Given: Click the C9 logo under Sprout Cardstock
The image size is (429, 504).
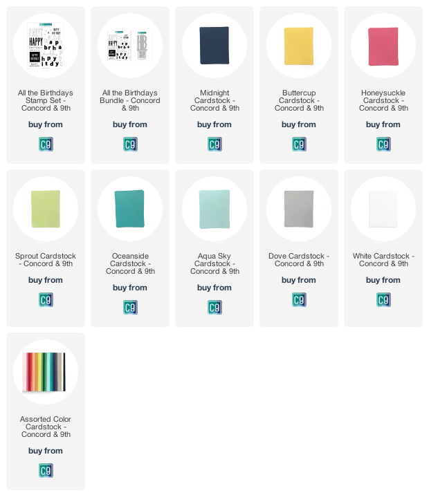Looking at the screenshot, I should click(46, 300).
